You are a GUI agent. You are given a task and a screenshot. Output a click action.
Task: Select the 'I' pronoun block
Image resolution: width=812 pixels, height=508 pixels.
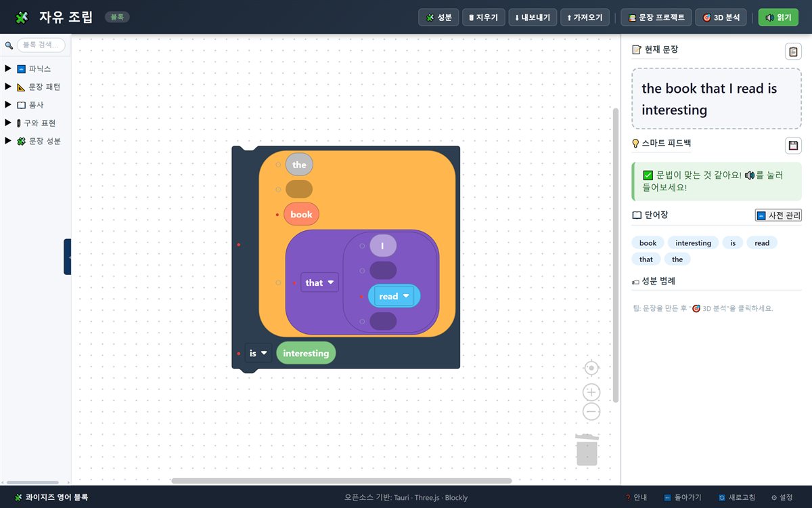[382, 245]
